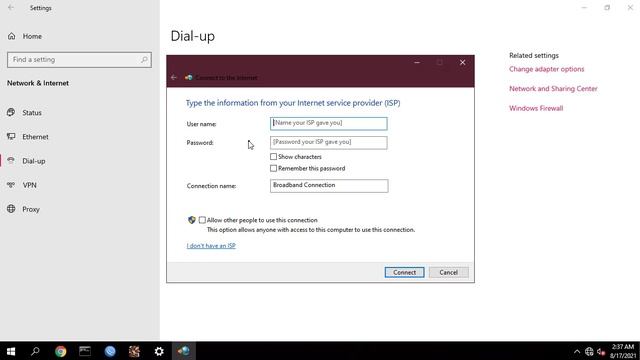Viewport: 640px width, 360px height.
Task: Open the I don't have an ISP link
Action: [211, 246]
